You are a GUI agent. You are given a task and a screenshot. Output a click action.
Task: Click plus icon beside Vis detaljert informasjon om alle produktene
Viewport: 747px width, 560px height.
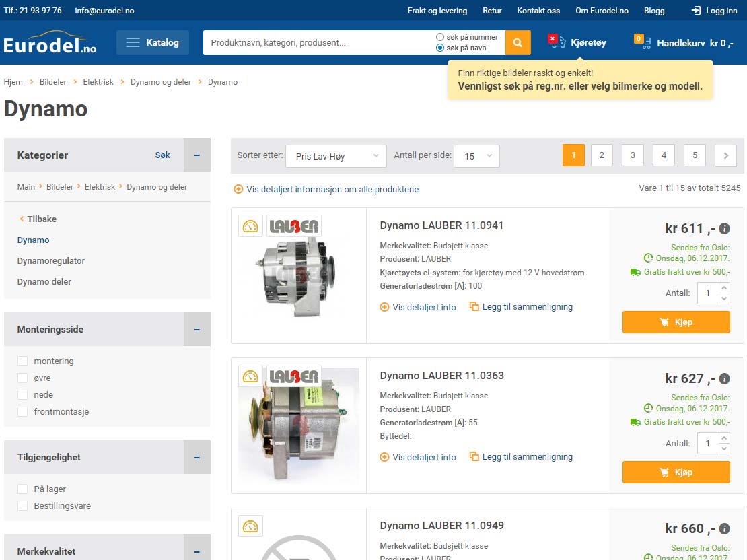238,189
